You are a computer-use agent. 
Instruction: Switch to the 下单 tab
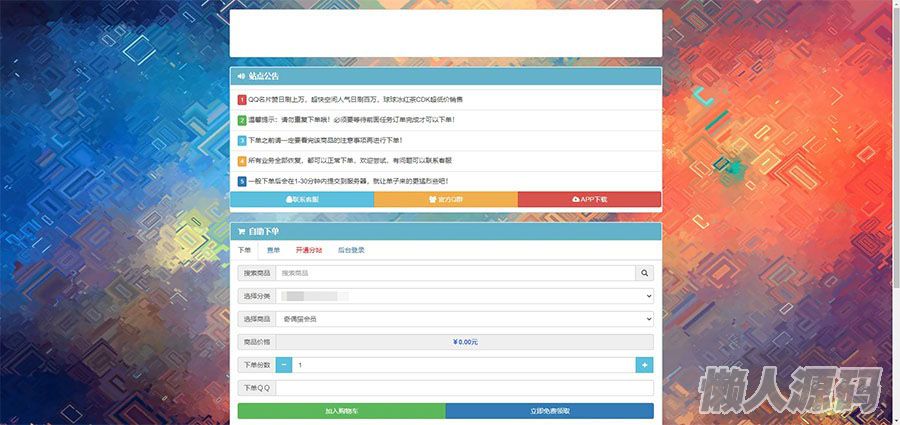click(x=245, y=250)
